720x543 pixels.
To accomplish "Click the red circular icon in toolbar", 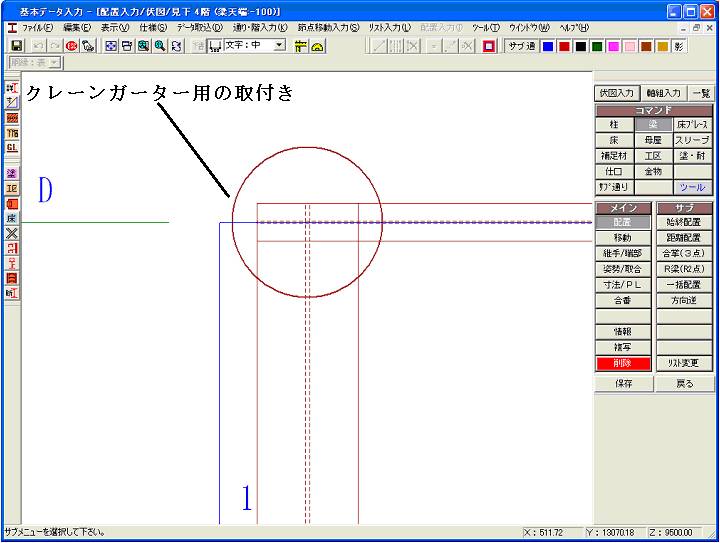I will [x=72, y=46].
